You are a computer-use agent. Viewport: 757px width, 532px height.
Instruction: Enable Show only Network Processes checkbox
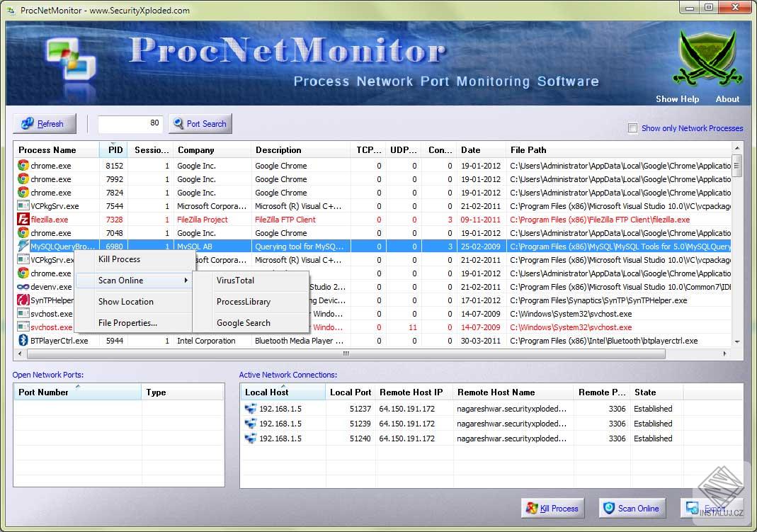[632, 128]
